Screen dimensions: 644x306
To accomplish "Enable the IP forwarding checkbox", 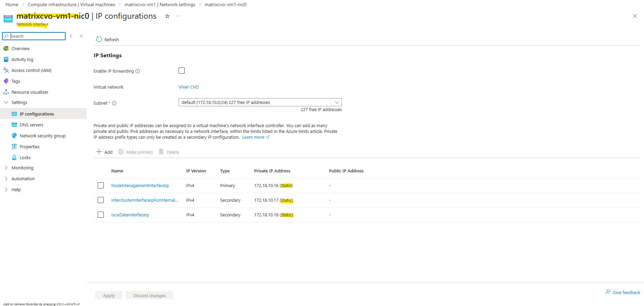I will [x=182, y=71].
